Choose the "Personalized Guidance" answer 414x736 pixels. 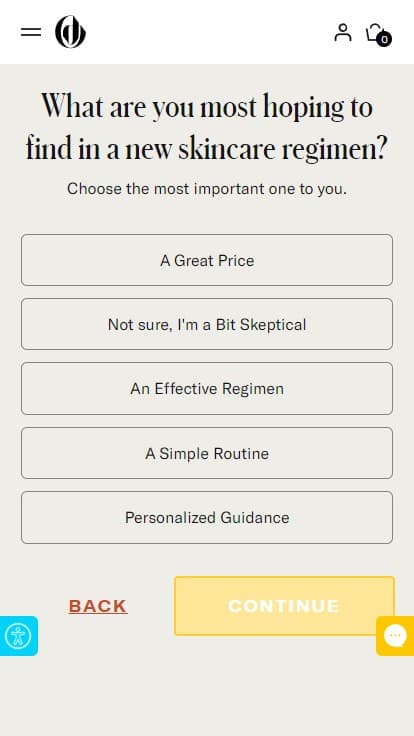(x=207, y=518)
